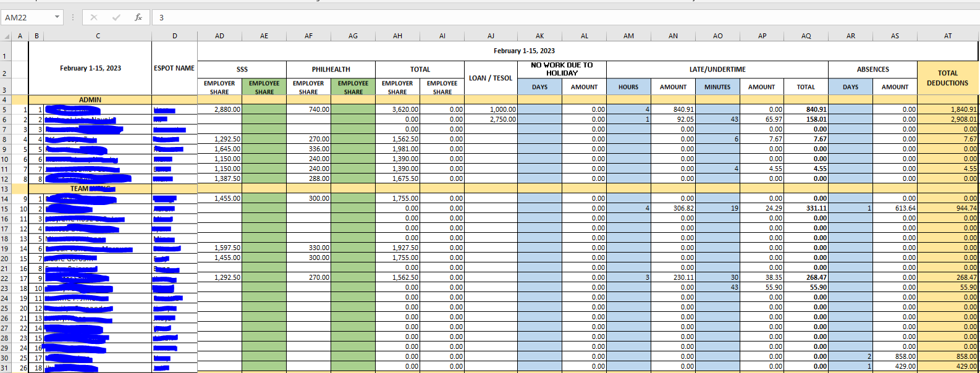The image size is (980, 373).
Task: Select late total cell 331.11
Action: point(806,208)
